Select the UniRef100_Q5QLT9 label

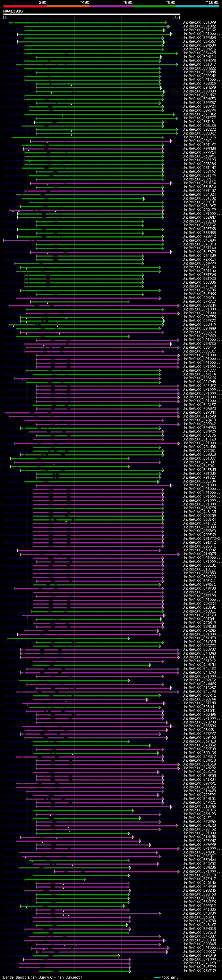coord(199,210)
